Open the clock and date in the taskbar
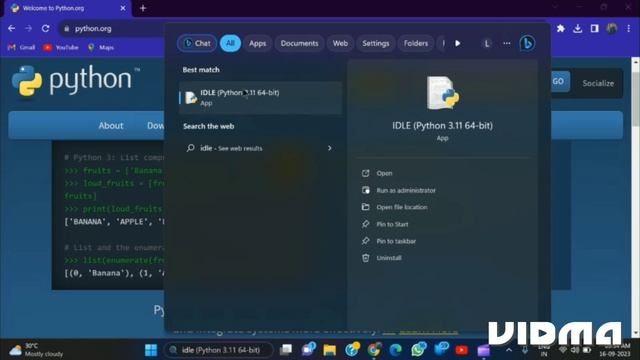 615,350
